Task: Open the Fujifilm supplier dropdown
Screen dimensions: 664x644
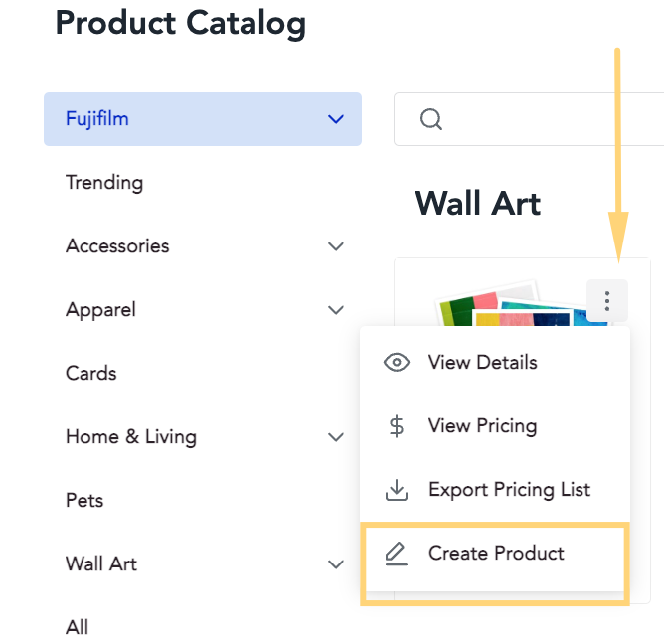Action: [203, 119]
